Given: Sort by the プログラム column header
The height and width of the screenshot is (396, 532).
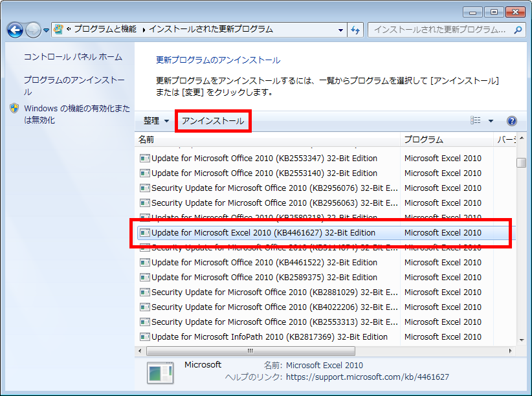Looking at the screenshot, I should click(447, 140).
